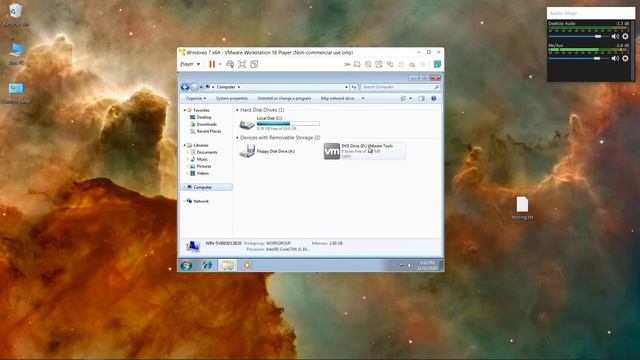The image size is (640, 360).
Task: Click the green note icon in VMware toolbar
Action: [437, 64]
